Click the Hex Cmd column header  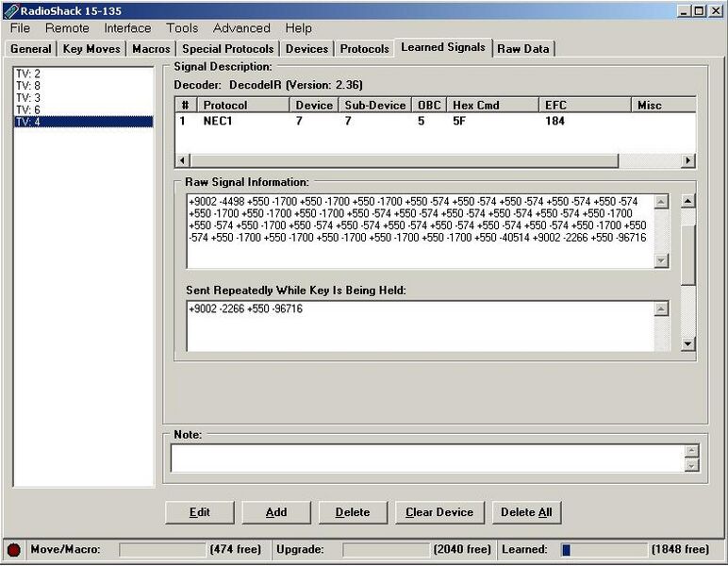pos(492,106)
